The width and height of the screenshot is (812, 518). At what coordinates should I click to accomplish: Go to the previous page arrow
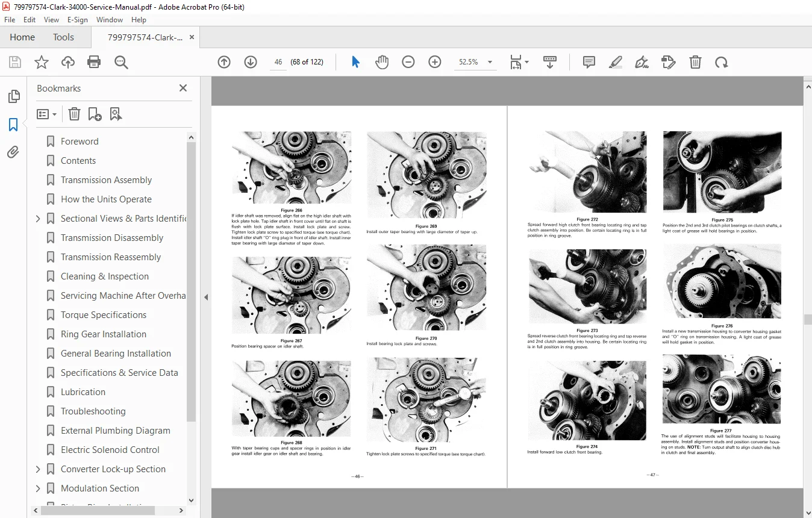224,62
